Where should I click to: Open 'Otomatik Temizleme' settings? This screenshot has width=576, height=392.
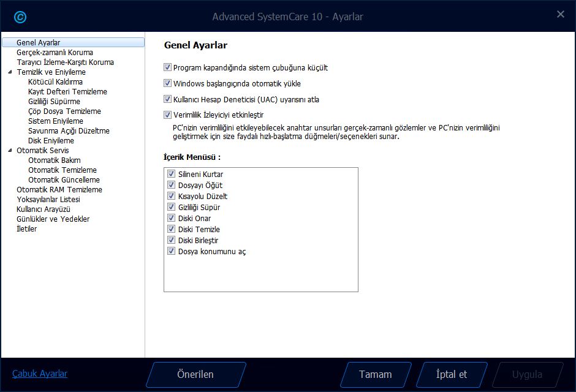(63, 170)
